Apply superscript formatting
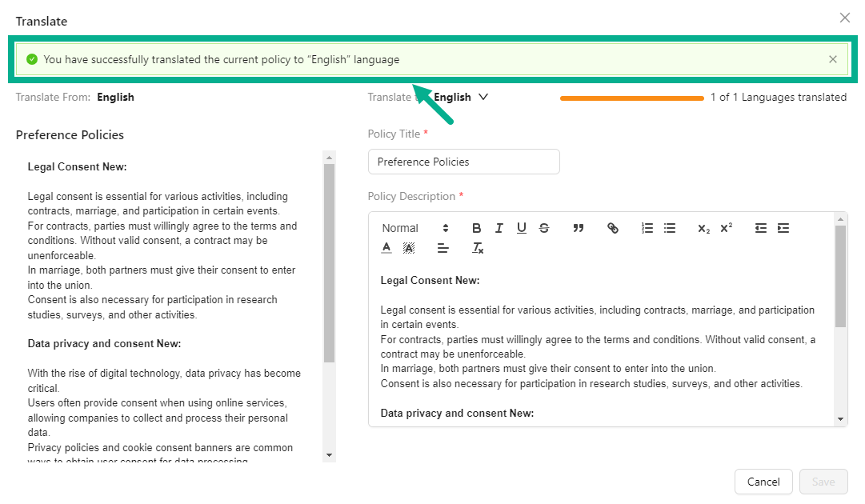 (x=726, y=228)
